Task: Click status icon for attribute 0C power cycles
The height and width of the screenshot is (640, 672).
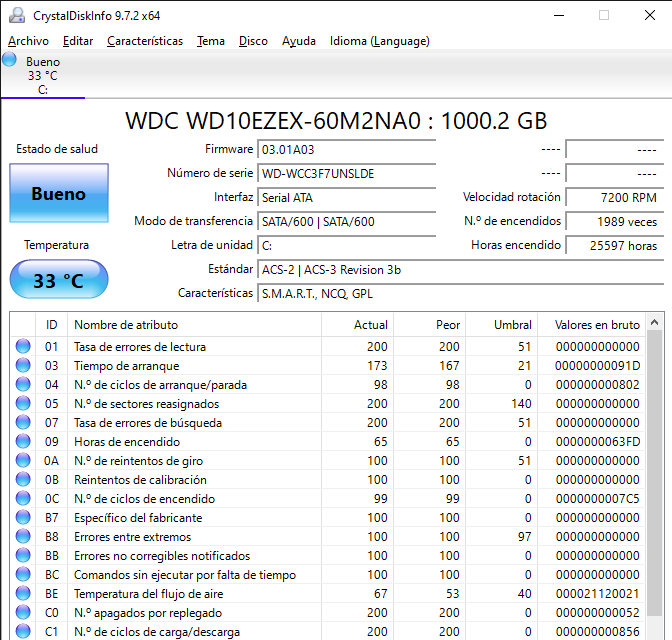Action: [23, 499]
